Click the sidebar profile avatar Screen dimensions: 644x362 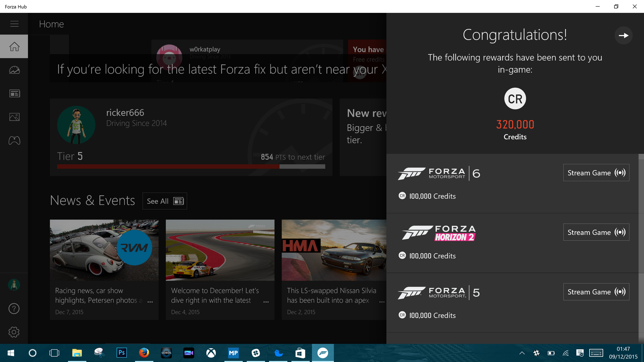[x=14, y=285]
